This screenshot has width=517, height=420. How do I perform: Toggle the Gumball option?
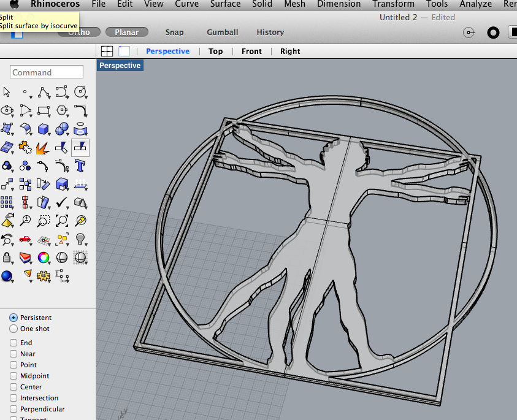click(x=223, y=32)
